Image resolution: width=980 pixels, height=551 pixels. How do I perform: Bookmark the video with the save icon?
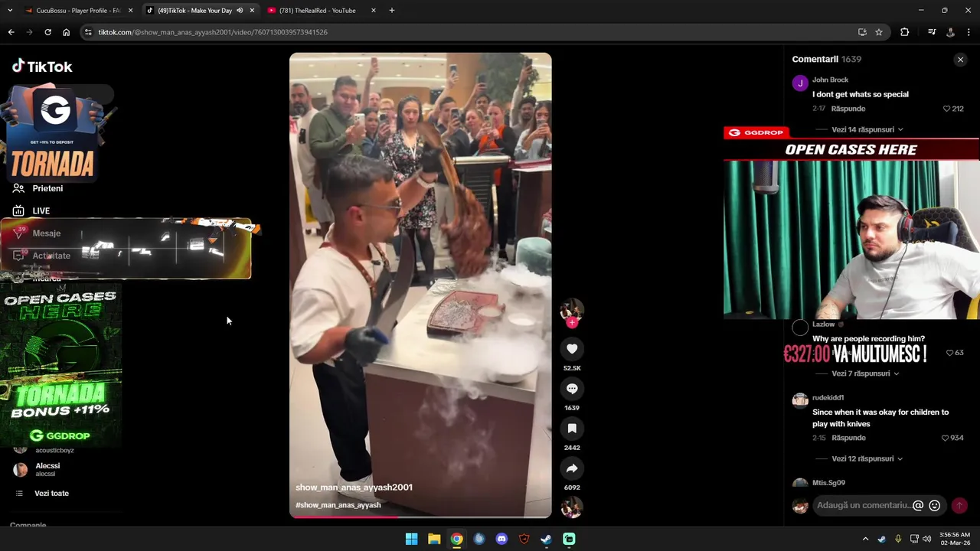point(572,429)
